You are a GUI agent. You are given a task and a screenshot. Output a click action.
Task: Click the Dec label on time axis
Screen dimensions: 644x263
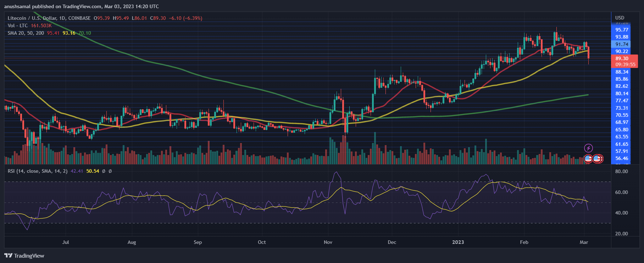(392, 242)
